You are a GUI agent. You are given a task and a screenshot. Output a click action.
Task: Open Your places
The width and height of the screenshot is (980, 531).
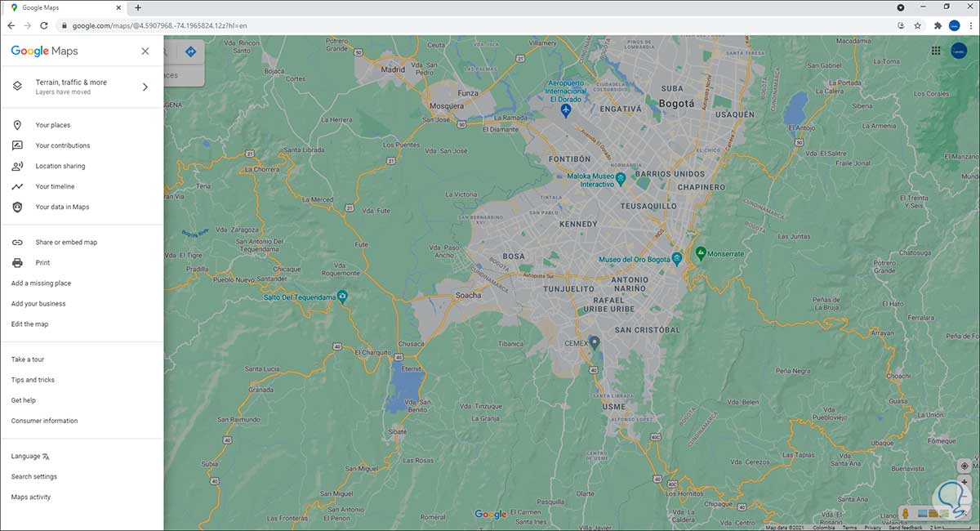(x=82, y=125)
